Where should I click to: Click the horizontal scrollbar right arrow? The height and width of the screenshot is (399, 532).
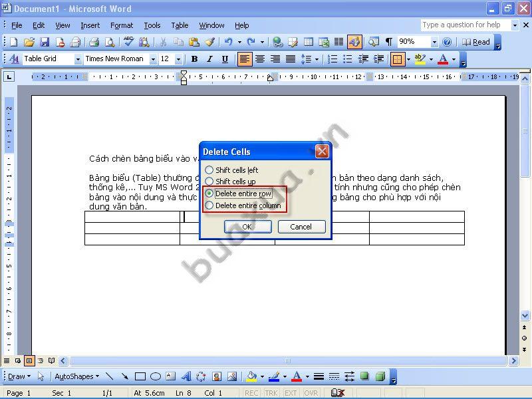point(513,360)
